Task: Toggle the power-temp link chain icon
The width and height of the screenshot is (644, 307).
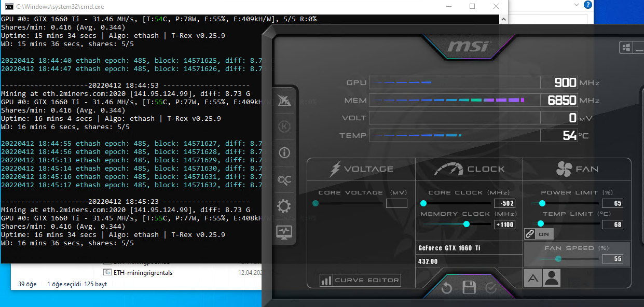Action: pos(530,234)
